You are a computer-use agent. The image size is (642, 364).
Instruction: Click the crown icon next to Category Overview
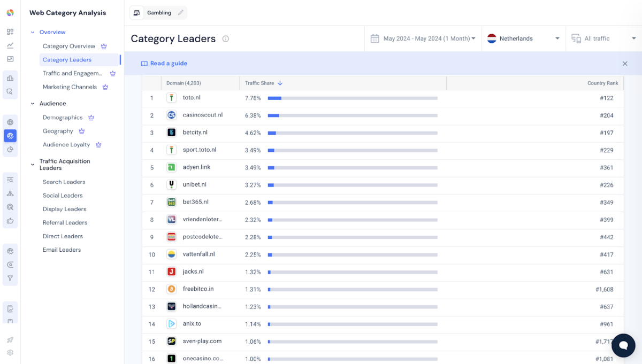[104, 46]
